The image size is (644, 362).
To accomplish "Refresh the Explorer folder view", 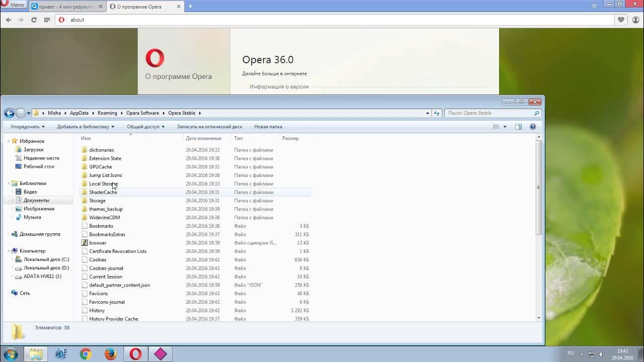I will 437,113.
